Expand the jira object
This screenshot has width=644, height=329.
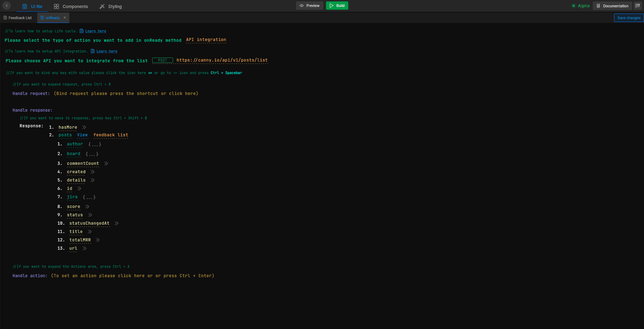(89, 197)
